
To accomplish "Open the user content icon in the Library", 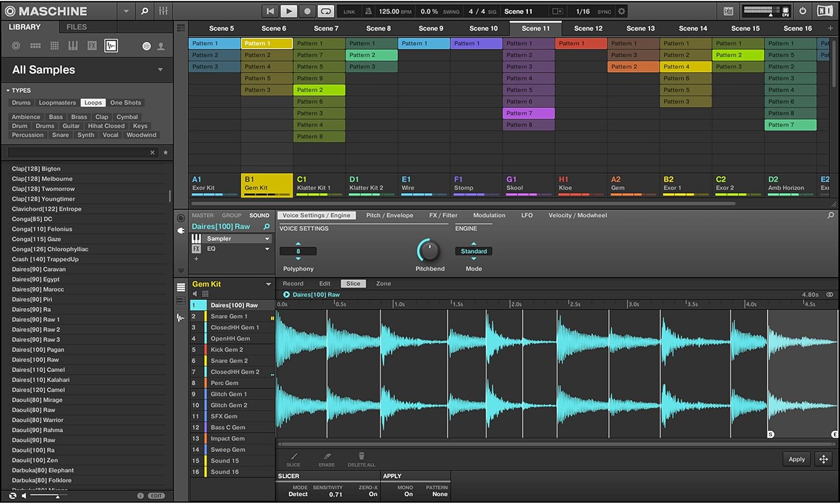I will [x=161, y=46].
